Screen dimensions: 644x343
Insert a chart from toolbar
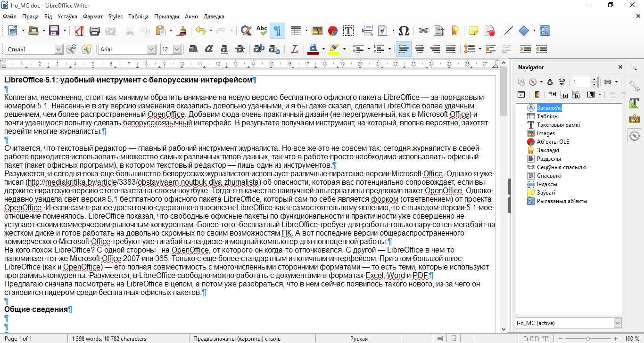point(333,31)
